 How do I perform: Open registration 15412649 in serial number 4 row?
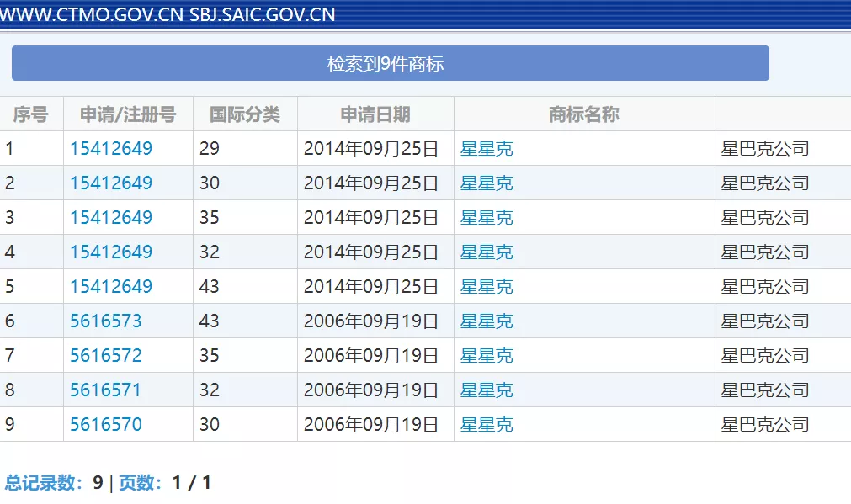pyautogui.click(x=111, y=252)
